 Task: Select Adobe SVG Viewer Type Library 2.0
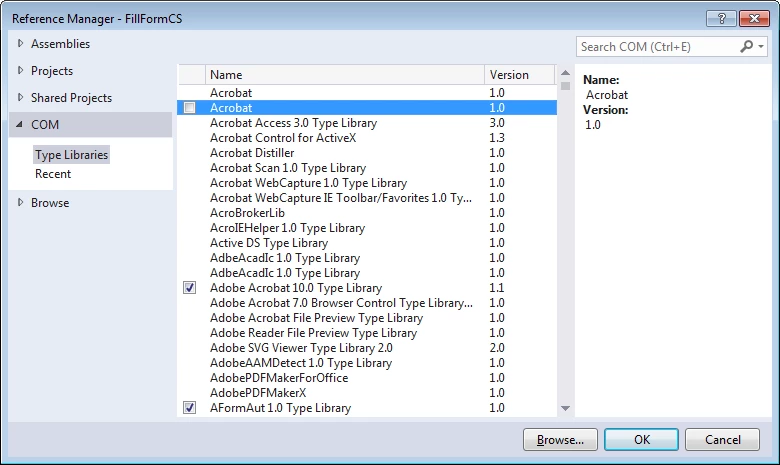[367, 348]
